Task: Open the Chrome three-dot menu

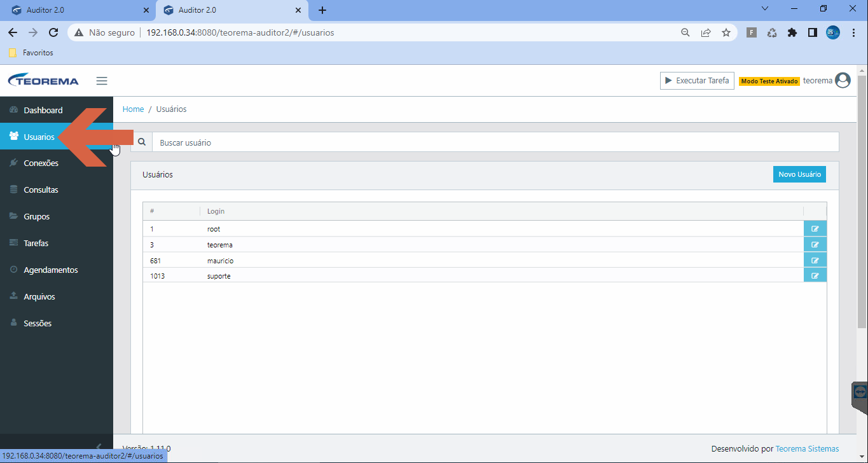Action: (853, 32)
